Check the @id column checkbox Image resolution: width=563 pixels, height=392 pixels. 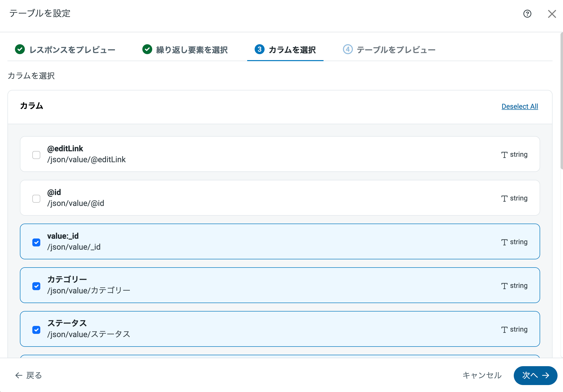(36, 198)
